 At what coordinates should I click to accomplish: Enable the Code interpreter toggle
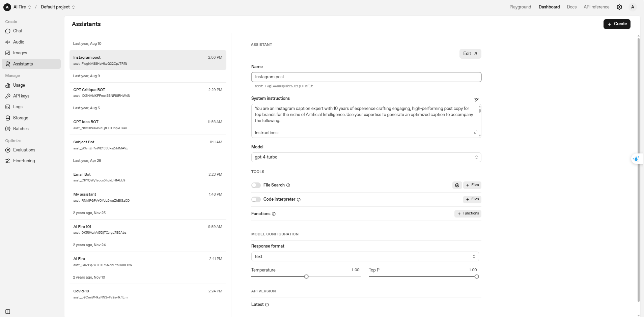click(x=256, y=200)
